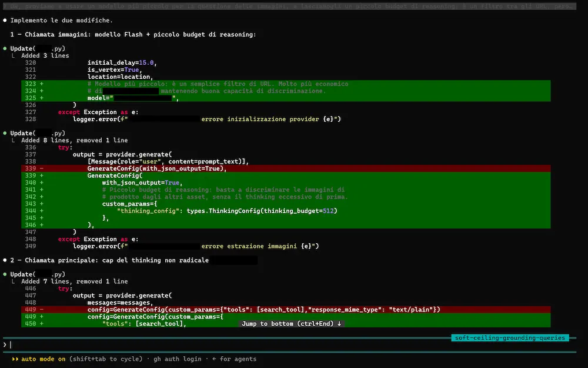Click the Jump to bottom button

click(x=292, y=324)
